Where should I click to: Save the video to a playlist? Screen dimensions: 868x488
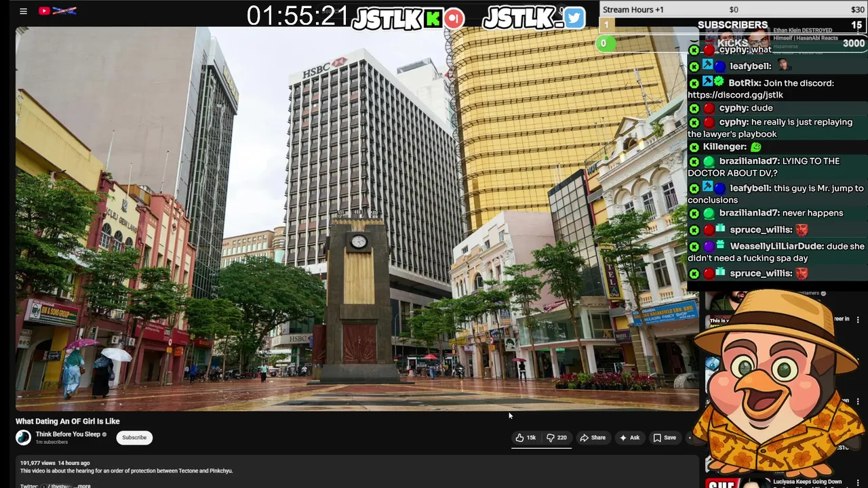pos(665,438)
